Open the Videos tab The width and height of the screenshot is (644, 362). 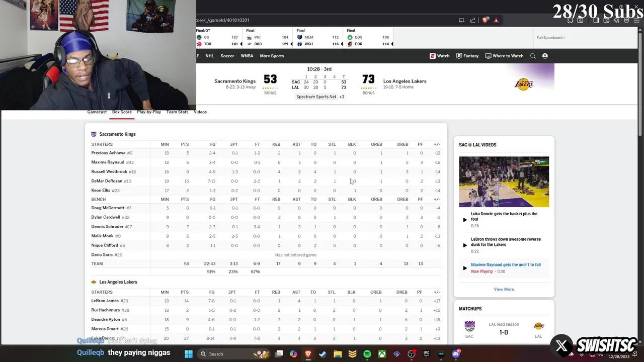click(200, 112)
